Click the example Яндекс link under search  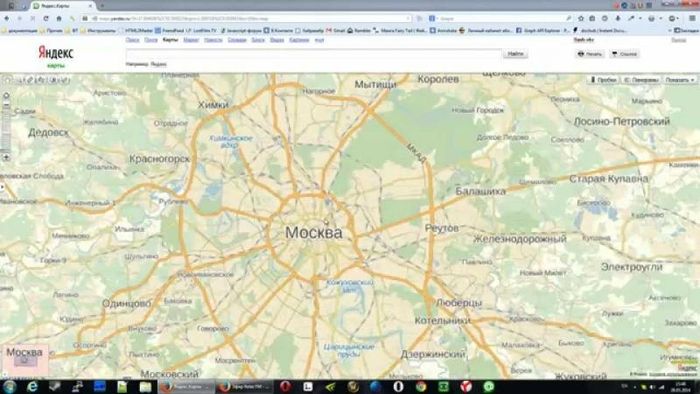[x=158, y=64]
